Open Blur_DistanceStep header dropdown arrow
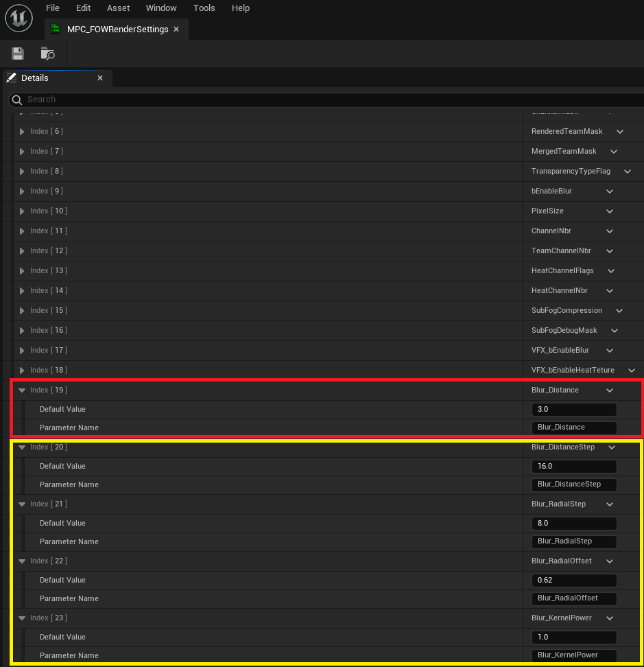 click(x=612, y=447)
